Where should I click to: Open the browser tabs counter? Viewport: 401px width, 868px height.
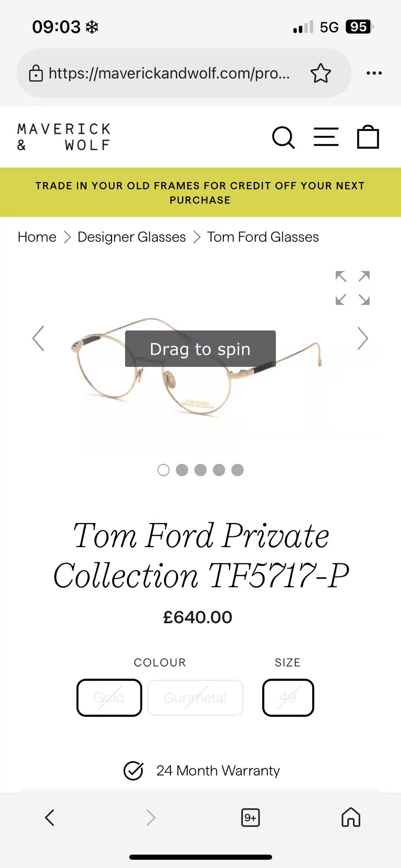tap(251, 817)
